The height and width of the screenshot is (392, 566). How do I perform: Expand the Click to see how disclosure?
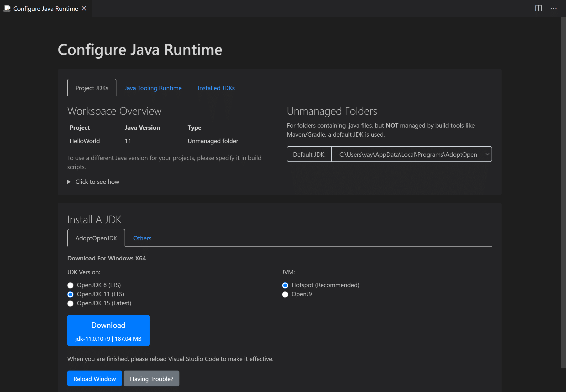coord(93,182)
